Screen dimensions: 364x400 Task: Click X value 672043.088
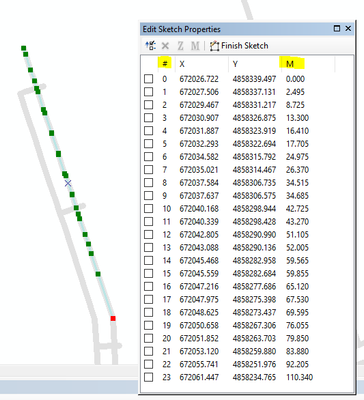[x=199, y=248]
